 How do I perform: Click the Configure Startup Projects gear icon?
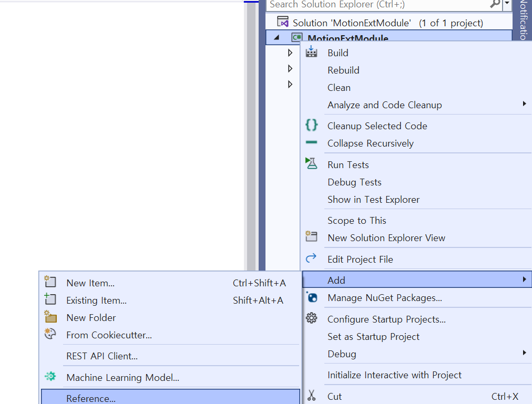tap(311, 318)
